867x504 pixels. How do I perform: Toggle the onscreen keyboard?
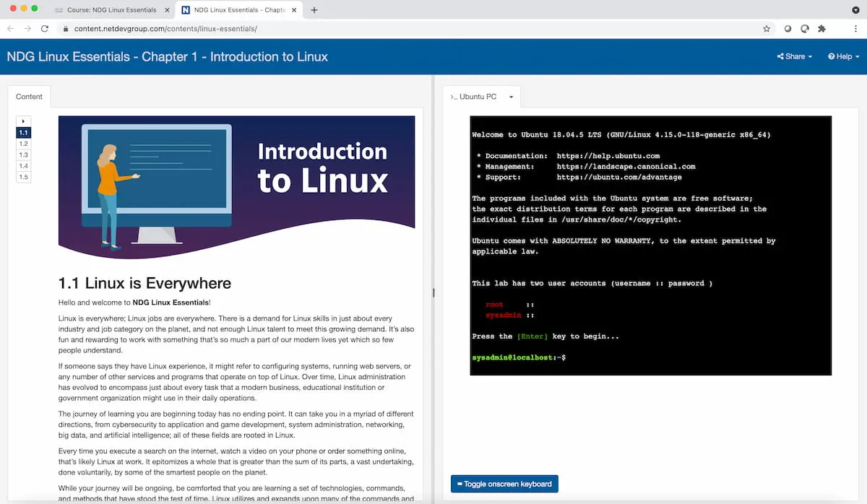504,483
